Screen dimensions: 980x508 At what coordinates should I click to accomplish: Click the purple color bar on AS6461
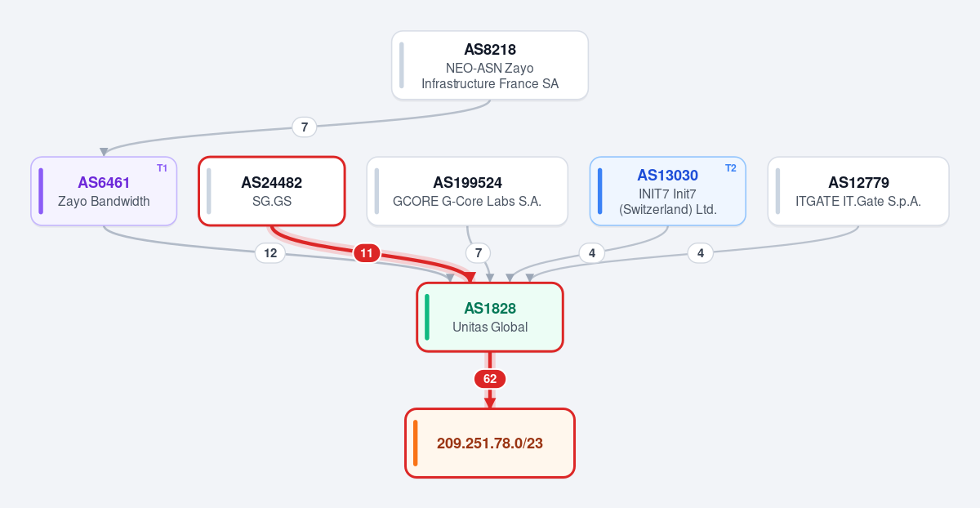41,191
